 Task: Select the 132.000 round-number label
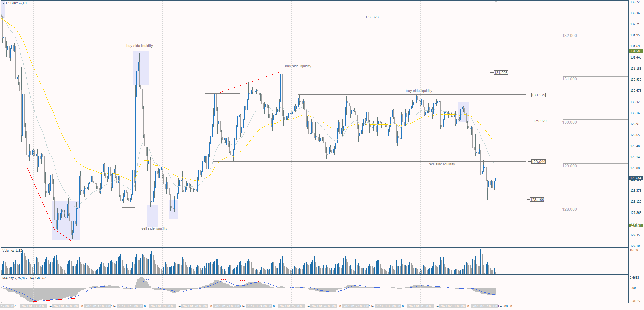(570, 36)
